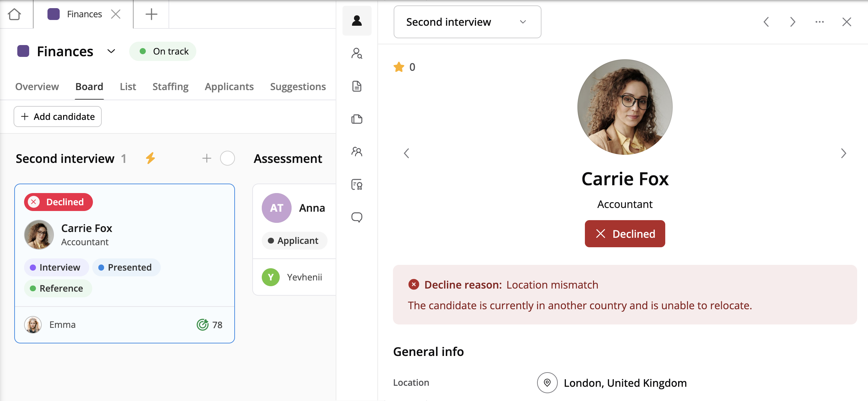Open the team members sidebar icon
The width and height of the screenshot is (868, 401).
tap(357, 151)
